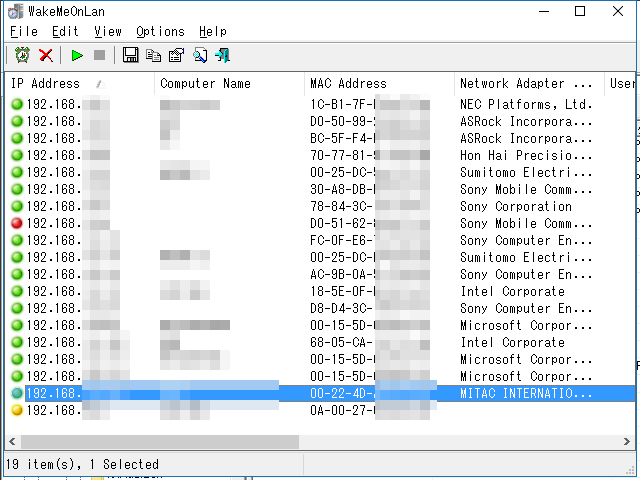The image size is (640, 480).
Task: Select the Hon Hai Precision row
Action: pos(320,156)
